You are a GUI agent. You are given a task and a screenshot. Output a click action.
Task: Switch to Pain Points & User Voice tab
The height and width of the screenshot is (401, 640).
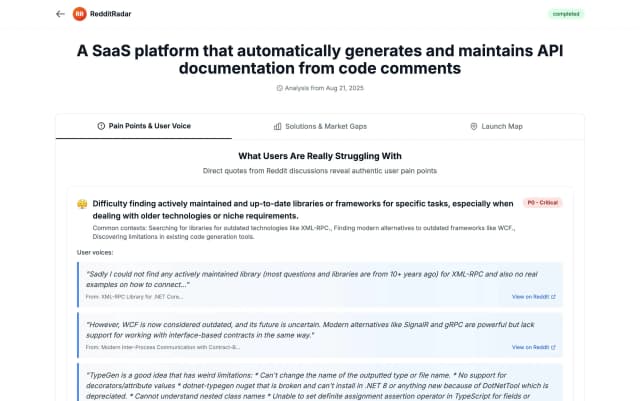[144, 126]
